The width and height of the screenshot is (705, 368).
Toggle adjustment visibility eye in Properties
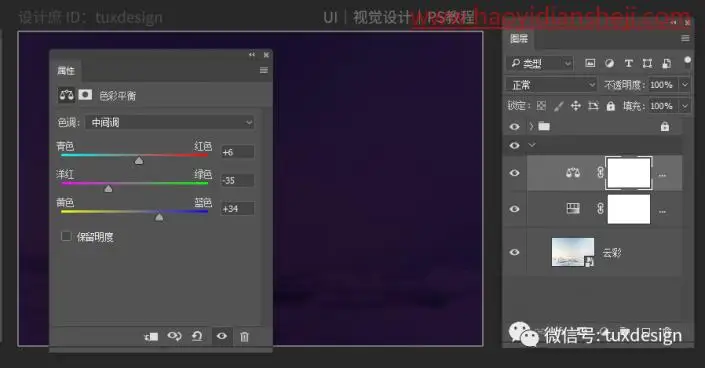click(222, 336)
